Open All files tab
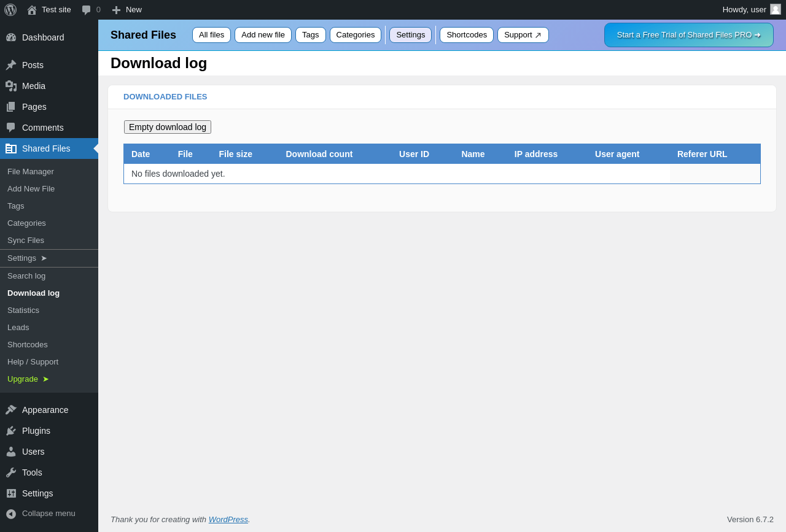This screenshot has height=532, width=786. point(211,35)
